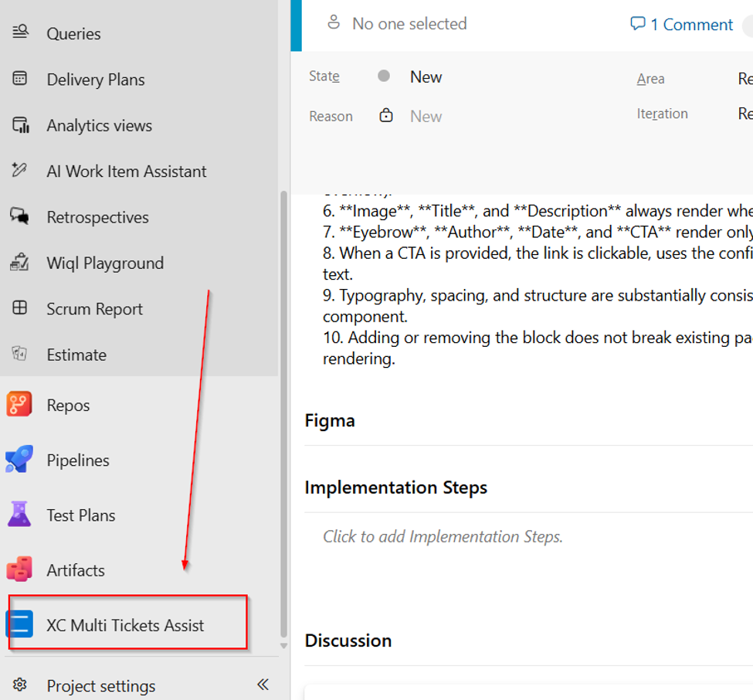Click the sidebar vertical scrollbar
This screenshot has width=753, height=700.
283,413
